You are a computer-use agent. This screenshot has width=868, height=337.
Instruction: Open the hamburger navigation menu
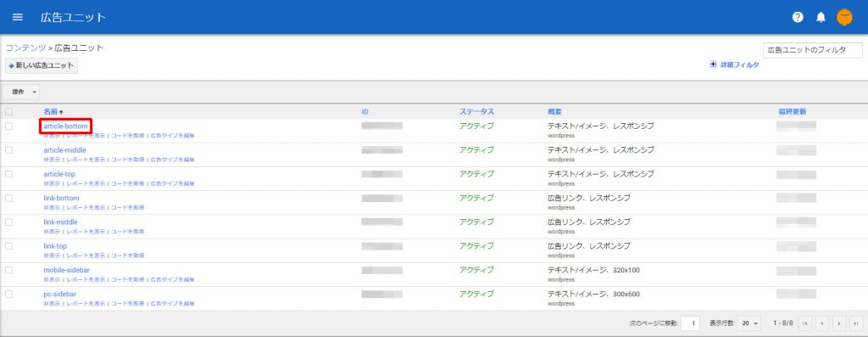tap(18, 17)
